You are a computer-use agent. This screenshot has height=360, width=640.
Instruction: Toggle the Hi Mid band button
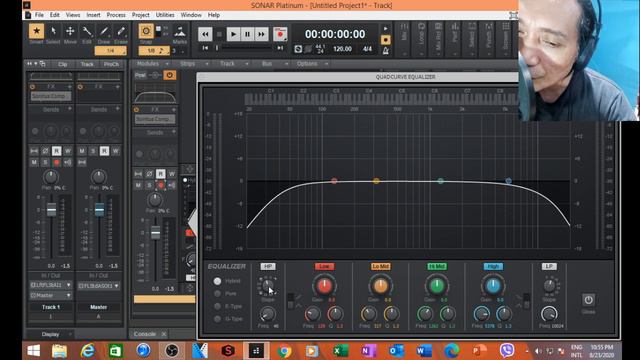click(x=437, y=267)
